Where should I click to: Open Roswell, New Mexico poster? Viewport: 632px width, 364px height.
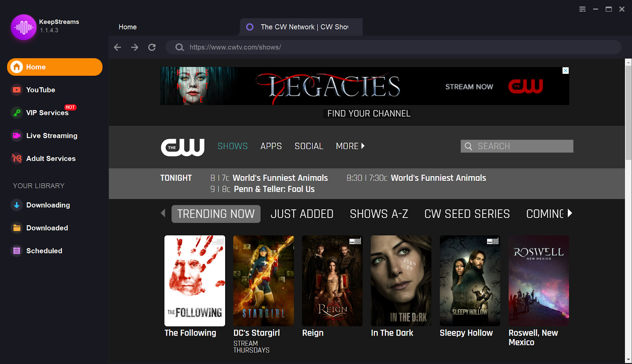539,281
